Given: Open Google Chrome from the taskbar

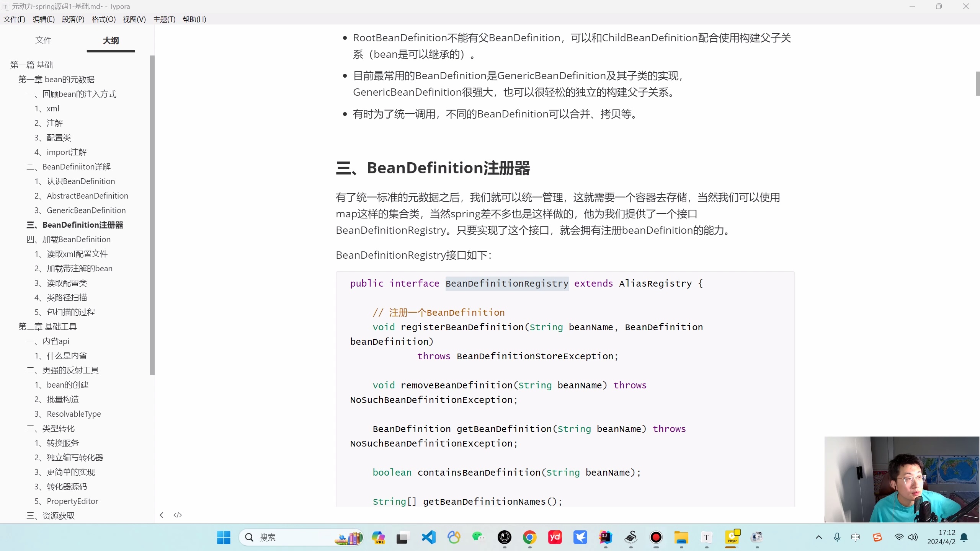Looking at the screenshot, I should pos(529,538).
